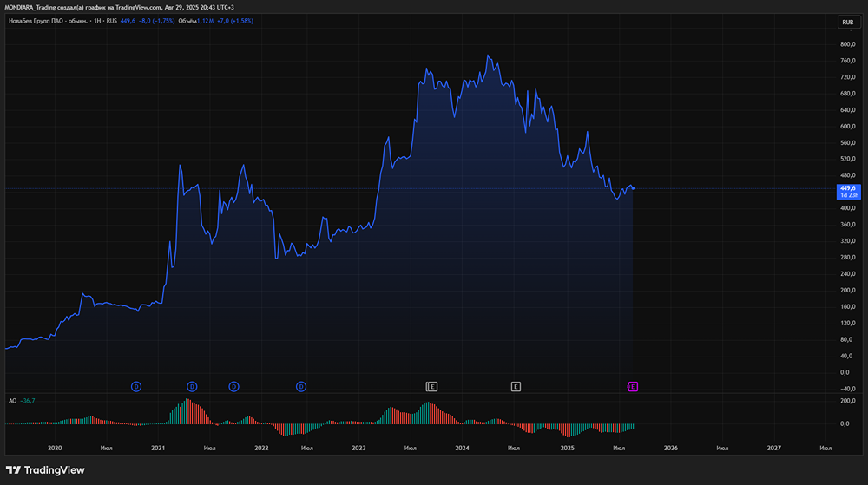Click the '800,0' price axis label

(847, 44)
